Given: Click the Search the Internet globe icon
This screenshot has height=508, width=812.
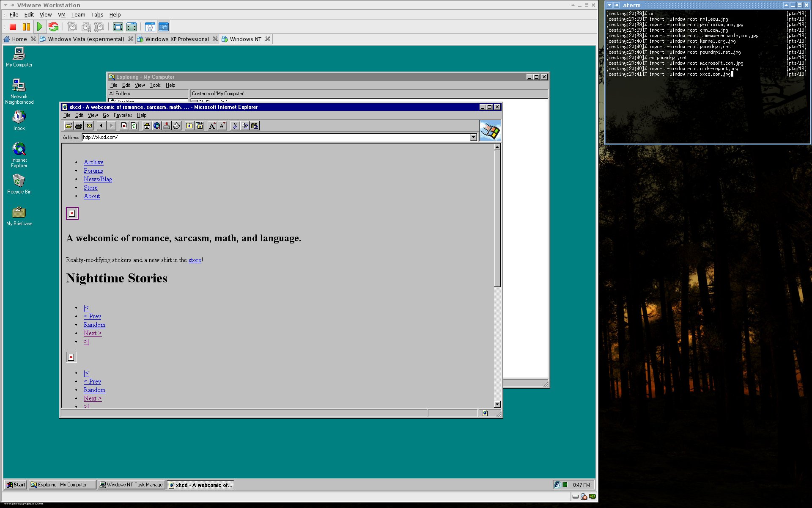Looking at the screenshot, I should [x=157, y=126].
